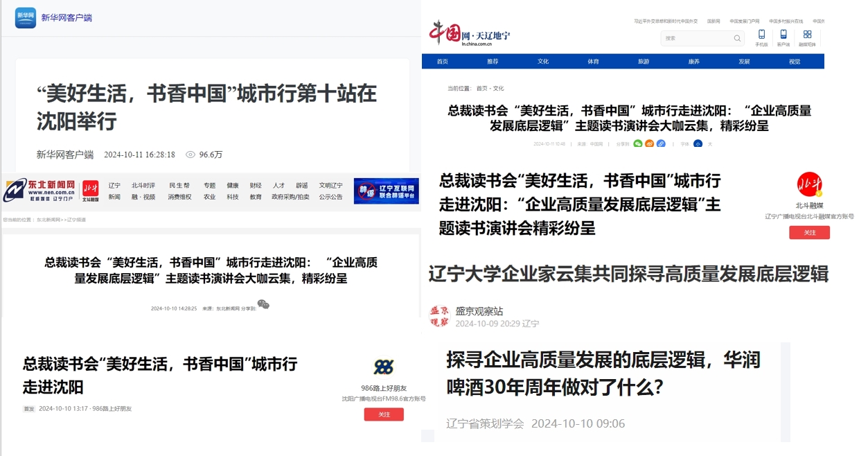This screenshot has width=868, height=456.
Task: Select 旅游 in the blue navigation bar
Action: coord(644,62)
